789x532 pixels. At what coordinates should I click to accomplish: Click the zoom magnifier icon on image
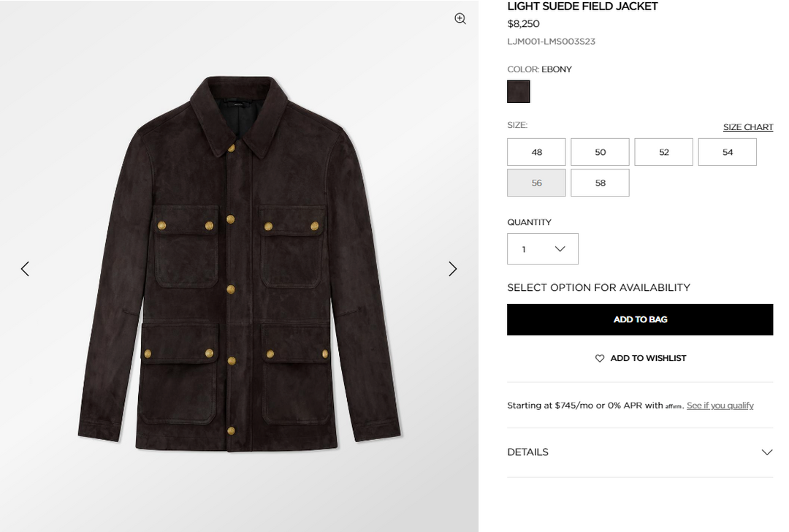coord(460,19)
